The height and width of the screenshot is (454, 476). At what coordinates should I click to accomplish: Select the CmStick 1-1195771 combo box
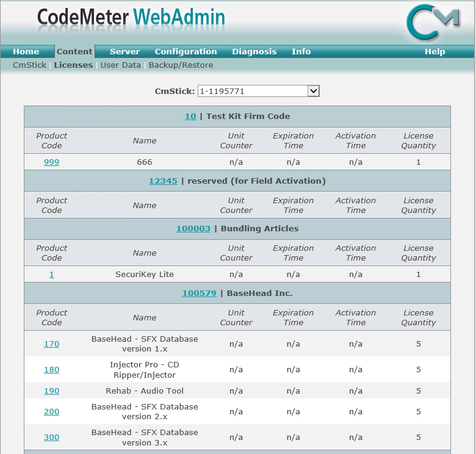(258, 91)
